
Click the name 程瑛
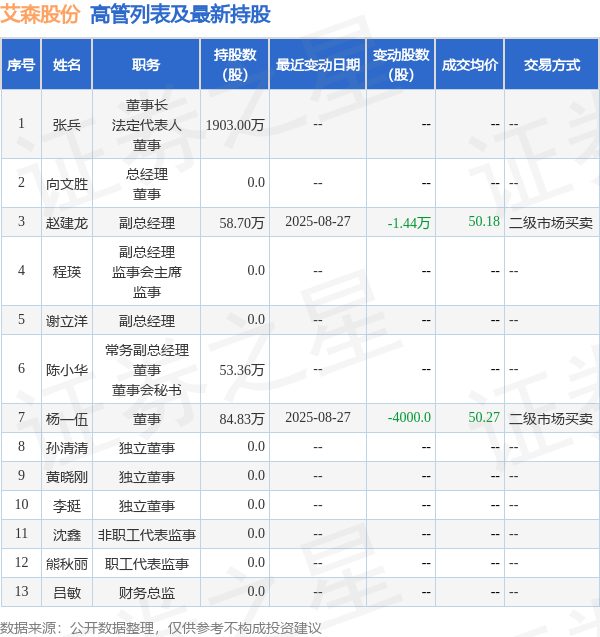click(67, 272)
